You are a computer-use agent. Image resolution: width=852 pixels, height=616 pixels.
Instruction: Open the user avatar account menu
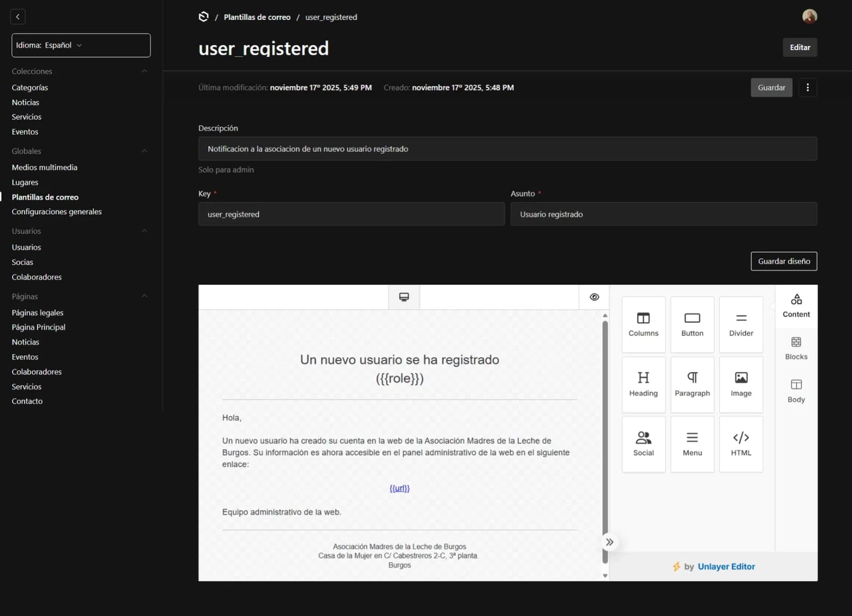[809, 17]
